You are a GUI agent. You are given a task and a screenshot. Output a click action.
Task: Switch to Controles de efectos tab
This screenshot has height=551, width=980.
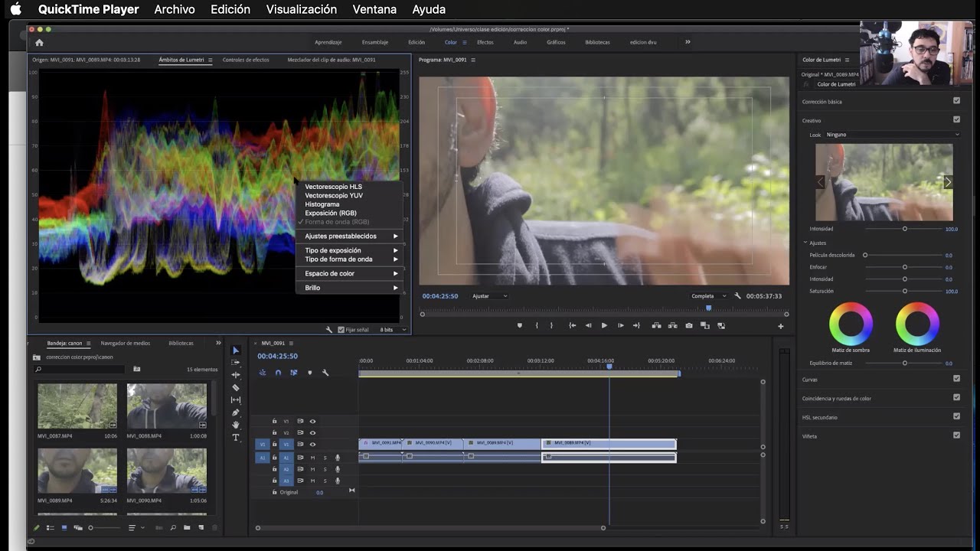[x=246, y=60]
